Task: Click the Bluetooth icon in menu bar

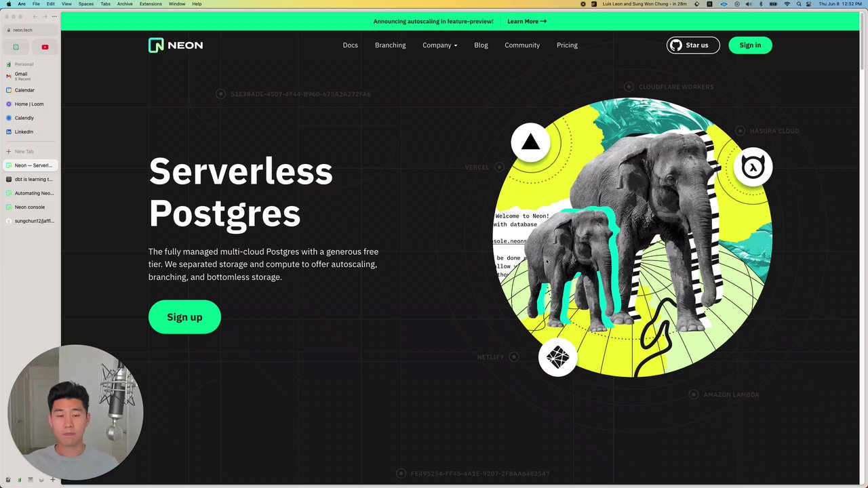Action: [x=761, y=4]
